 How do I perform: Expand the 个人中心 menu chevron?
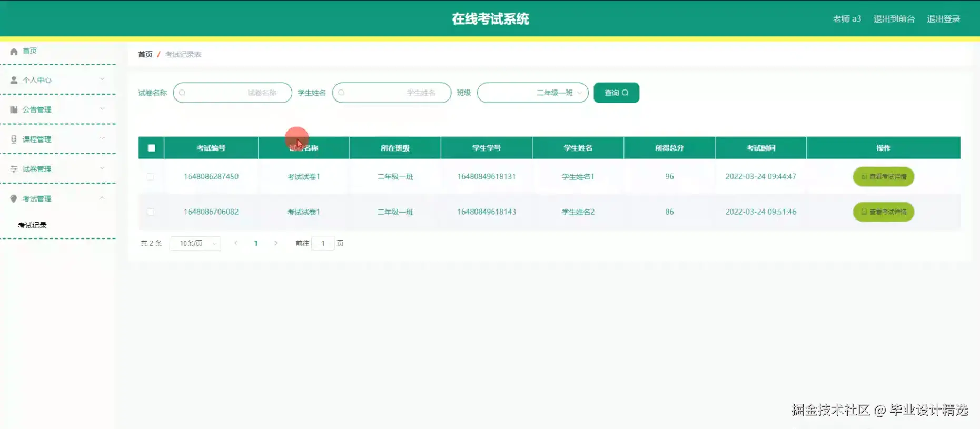[102, 79]
